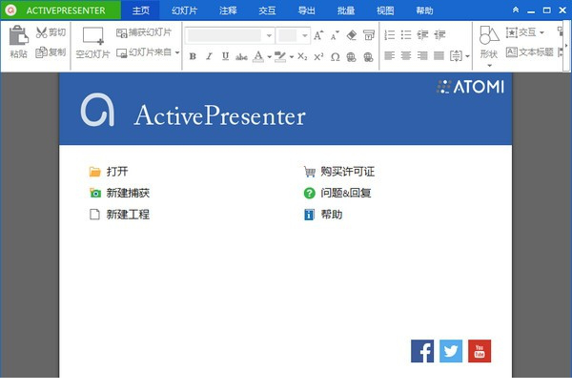This screenshot has width=572, height=392.
Task: Switch to the Annotations (注释) tab
Action: tap(228, 10)
